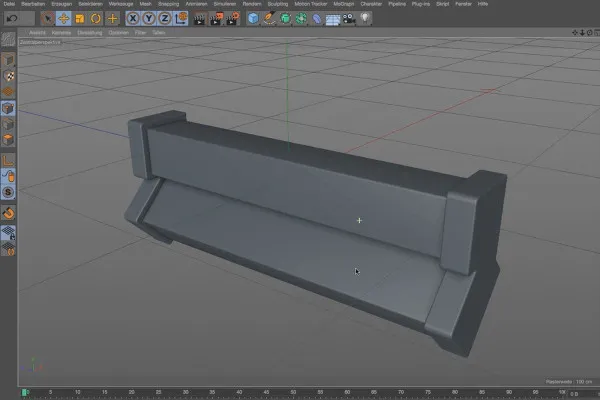Click the viewport zoom icon
The height and width of the screenshot is (400, 600).
(582, 33)
